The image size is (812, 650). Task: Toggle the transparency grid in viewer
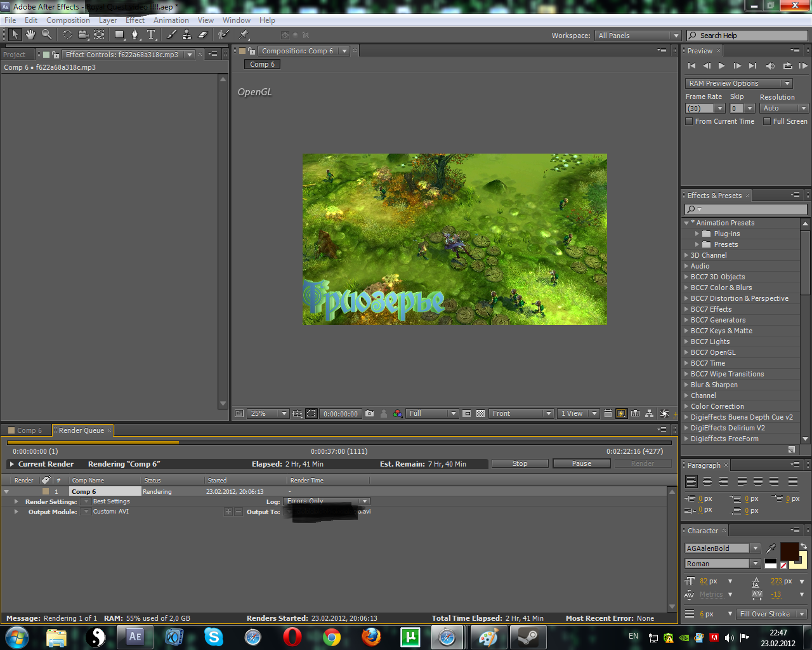[x=481, y=413]
